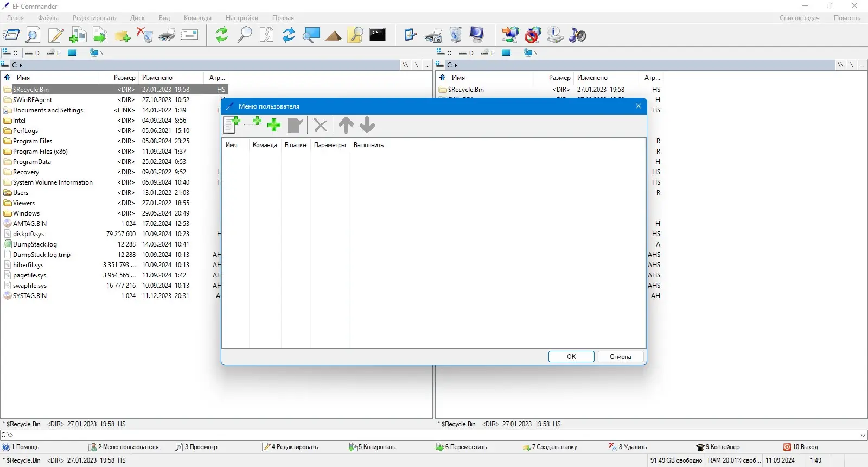Click the Параметры column header in dialog

pos(330,145)
